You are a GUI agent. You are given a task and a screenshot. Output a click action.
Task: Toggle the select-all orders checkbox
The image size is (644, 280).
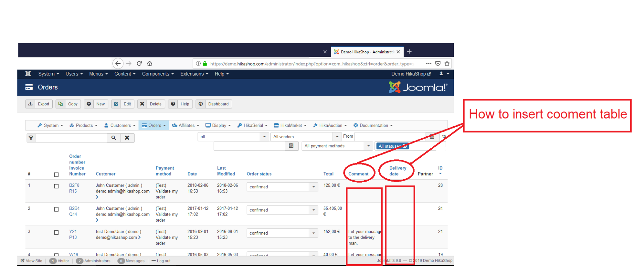[x=56, y=175]
